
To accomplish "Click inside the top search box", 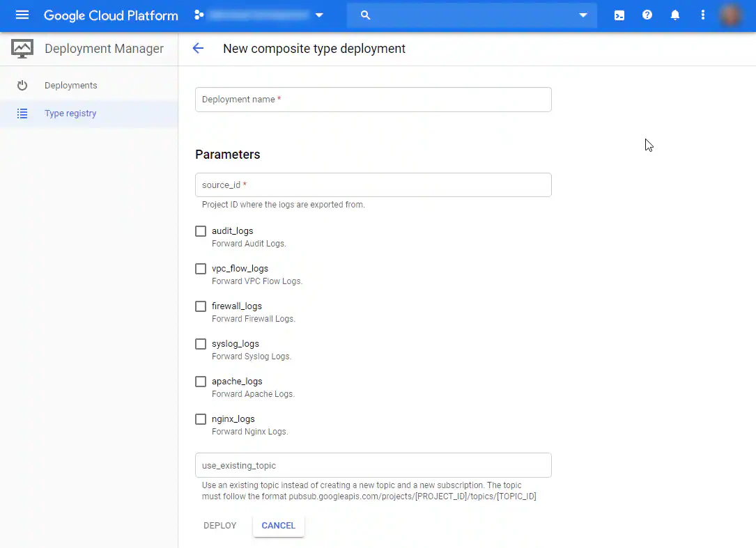I will point(472,15).
